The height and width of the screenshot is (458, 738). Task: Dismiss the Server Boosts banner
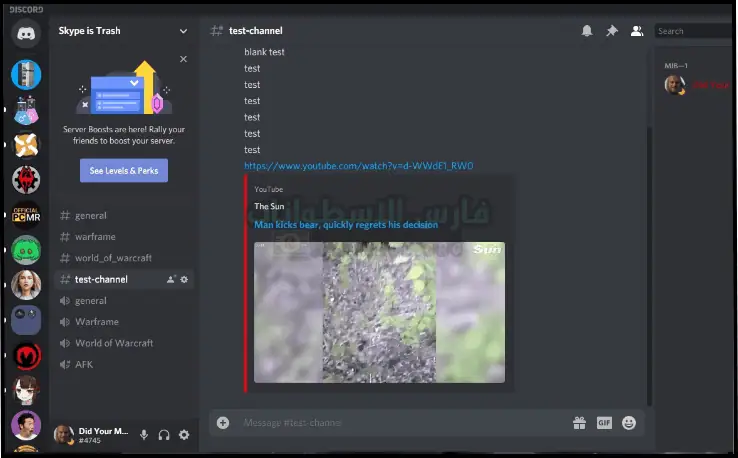(183, 59)
